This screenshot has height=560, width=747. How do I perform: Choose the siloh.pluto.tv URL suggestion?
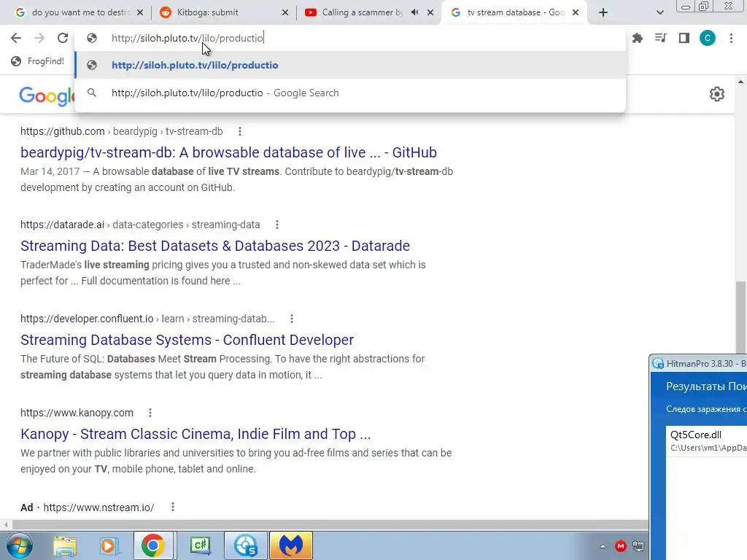click(x=350, y=65)
